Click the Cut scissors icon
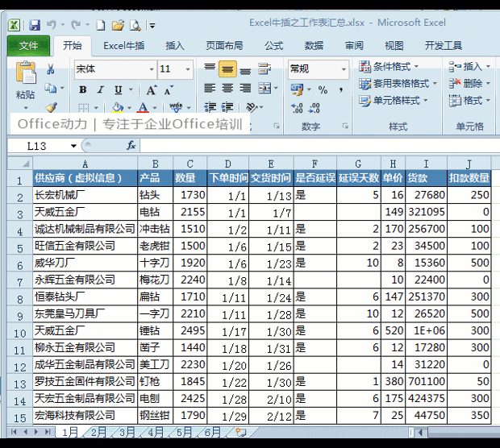The image size is (500, 448). (50, 69)
